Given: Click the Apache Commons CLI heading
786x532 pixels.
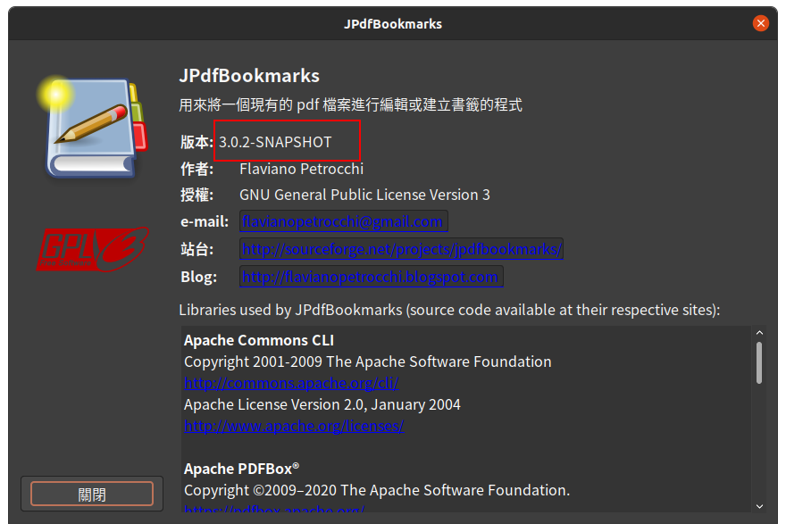Looking at the screenshot, I should point(259,340).
